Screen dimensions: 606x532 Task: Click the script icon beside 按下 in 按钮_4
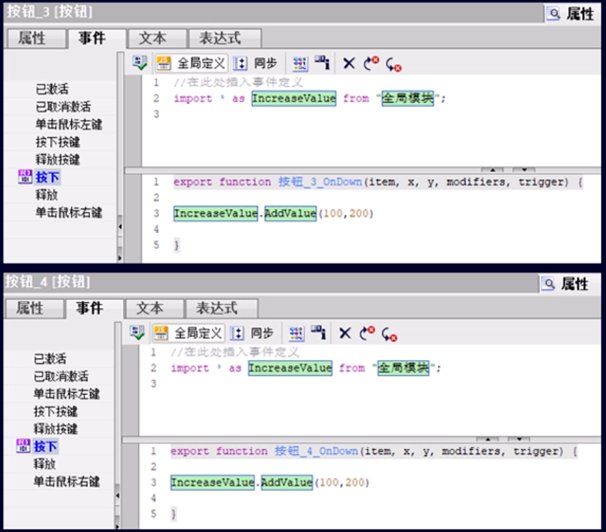pyautogui.click(x=23, y=446)
